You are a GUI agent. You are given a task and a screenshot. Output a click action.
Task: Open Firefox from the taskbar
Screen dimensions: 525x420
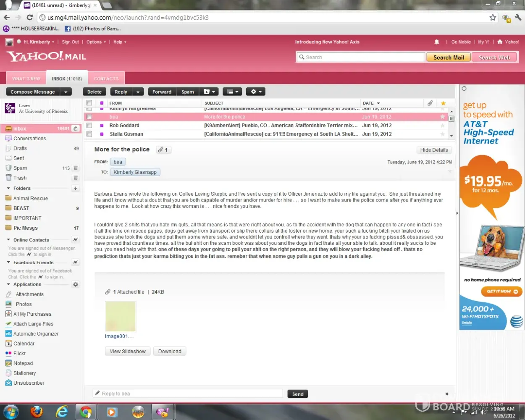click(37, 412)
